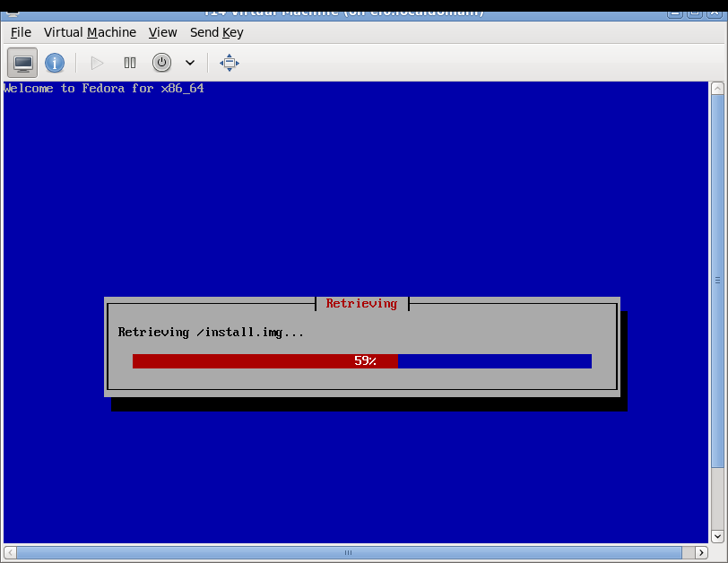Click the vertical scrollbar up arrow
The image size is (728, 563).
717,88
